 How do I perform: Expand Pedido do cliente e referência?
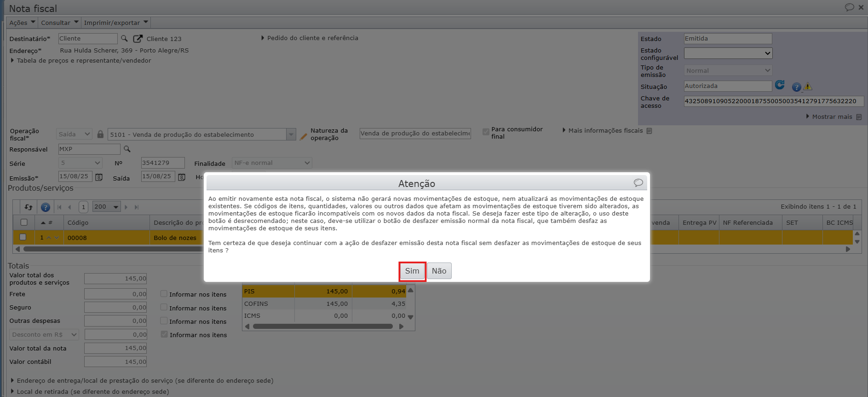pyautogui.click(x=310, y=38)
